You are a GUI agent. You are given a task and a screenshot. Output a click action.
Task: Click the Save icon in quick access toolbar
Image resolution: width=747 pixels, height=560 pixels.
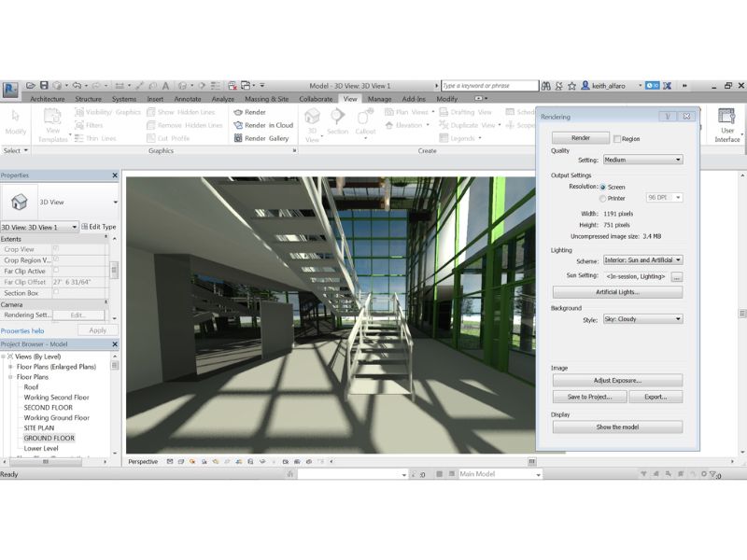44,85
